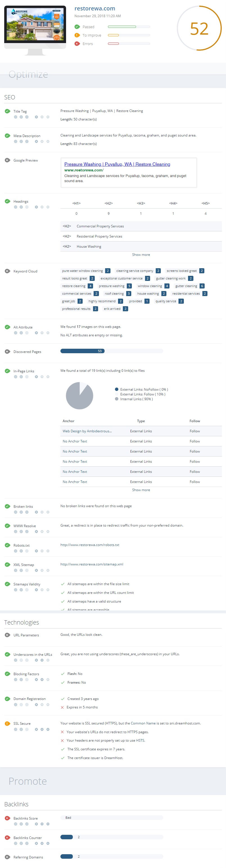Viewport: 226px width, 868px height.
Task: Click the Backlinks Score Bad bar
Action: 112,817
